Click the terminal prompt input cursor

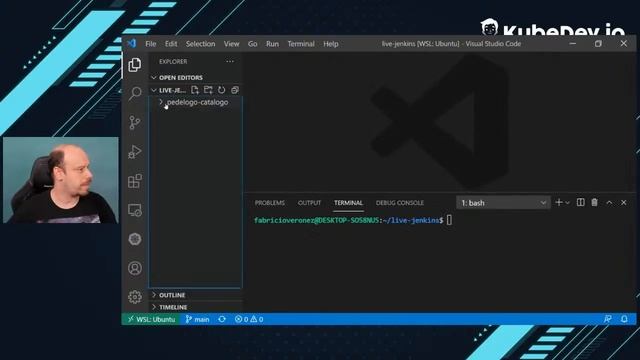[x=449, y=220]
